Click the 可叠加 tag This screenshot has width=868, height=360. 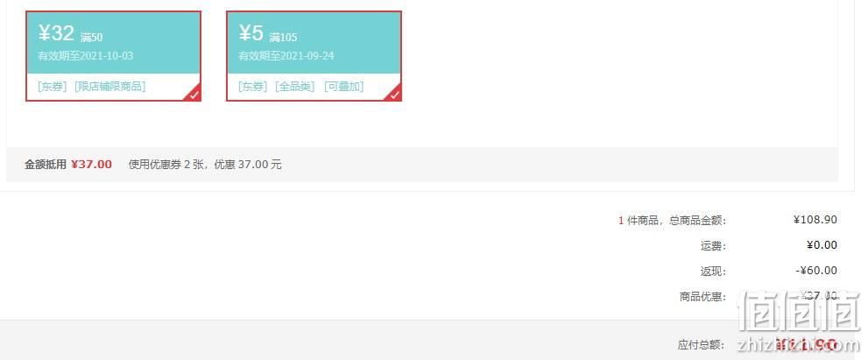tap(343, 87)
